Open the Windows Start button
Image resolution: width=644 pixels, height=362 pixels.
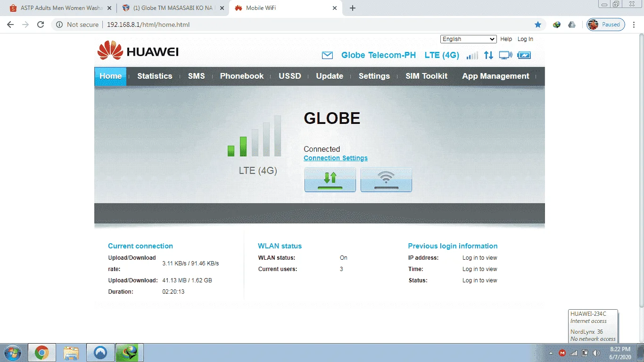(x=12, y=353)
